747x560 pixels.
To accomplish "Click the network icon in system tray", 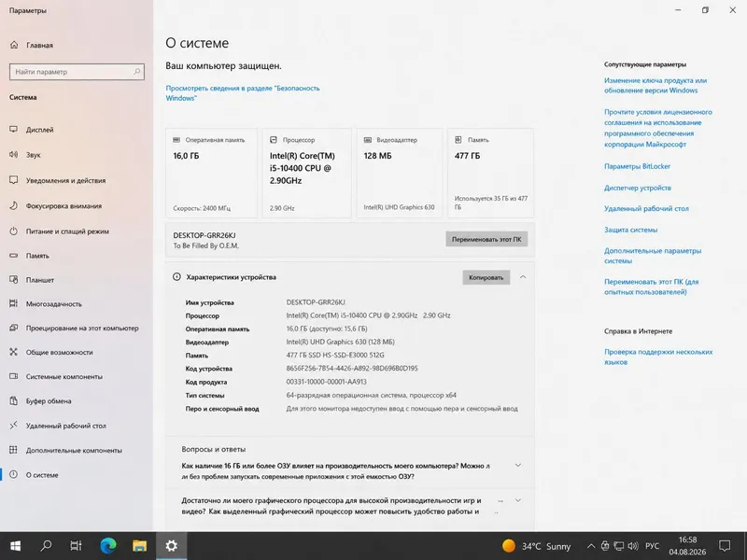I will [x=619, y=546].
